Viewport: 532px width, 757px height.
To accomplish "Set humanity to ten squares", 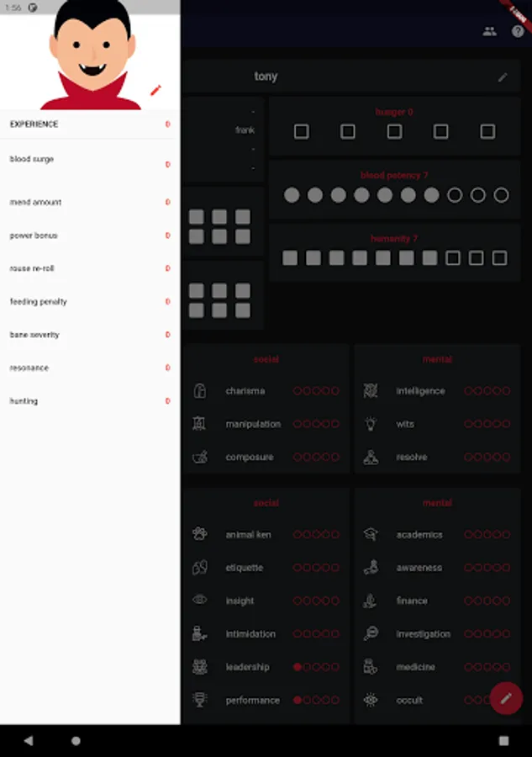I will [500, 258].
